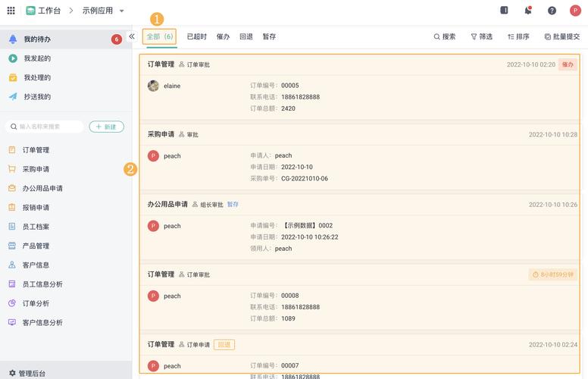Switch to the 已超时 tab
Screen dimensions: 588x379
coord(196,36)
